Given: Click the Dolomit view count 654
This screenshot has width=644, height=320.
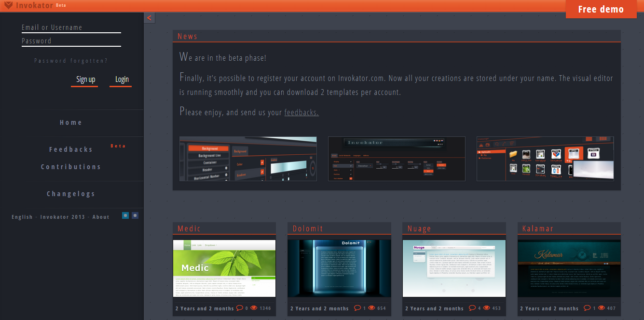Looking at the screenshot, I should (x=382, y=308).
